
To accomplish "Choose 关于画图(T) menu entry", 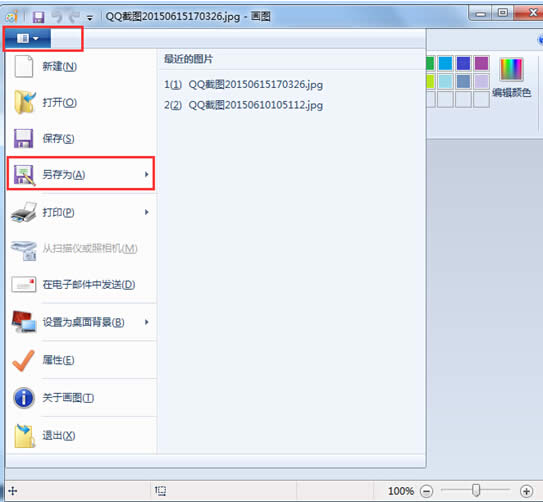I will pos(81,398).
